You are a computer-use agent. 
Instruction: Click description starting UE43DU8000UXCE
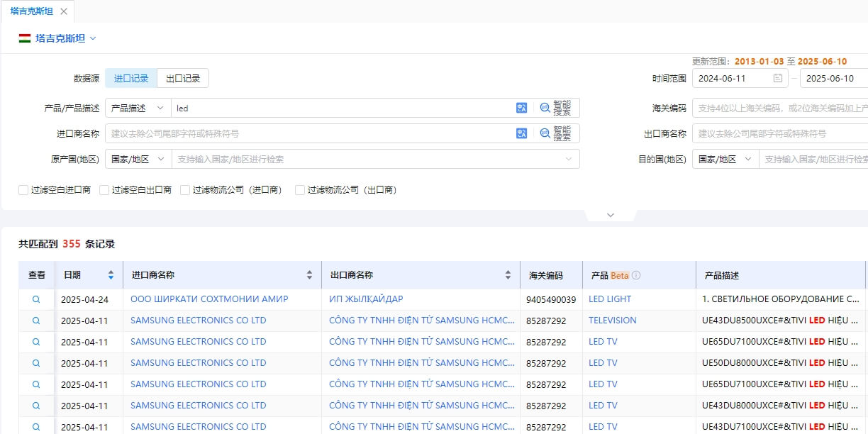click(x=781, y=406)
